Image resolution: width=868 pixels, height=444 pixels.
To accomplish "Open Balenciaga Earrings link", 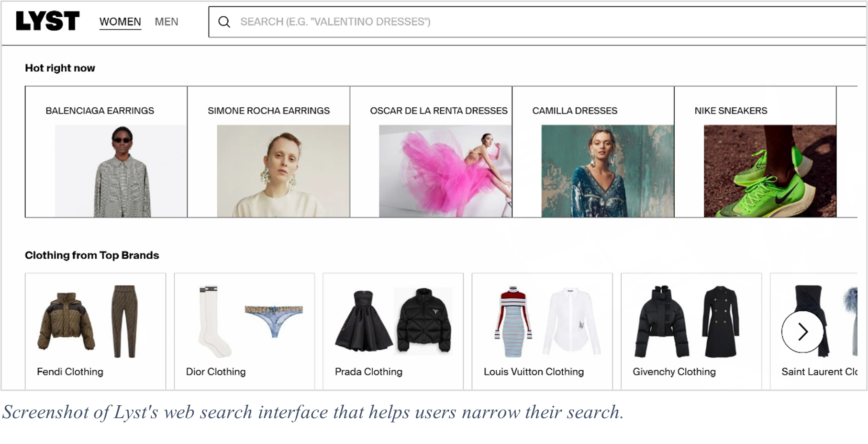I will click(100, 111).
